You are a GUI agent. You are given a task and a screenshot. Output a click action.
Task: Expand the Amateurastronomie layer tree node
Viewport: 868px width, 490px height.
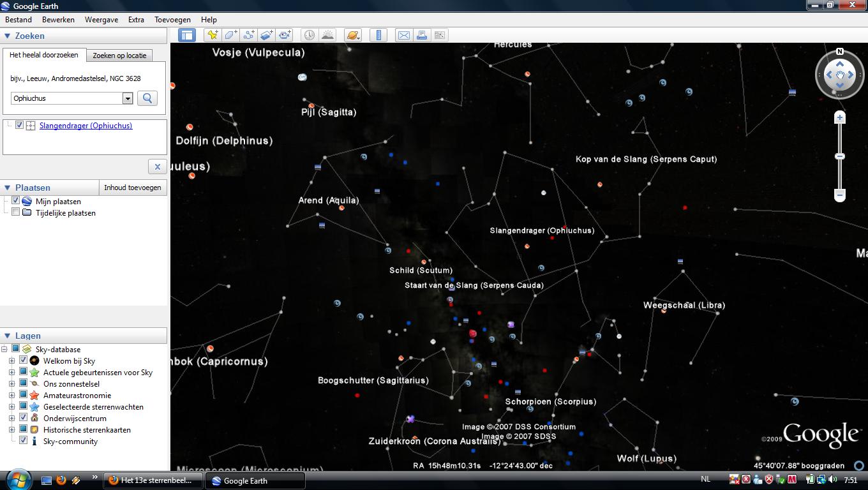[x=11, y=396]
